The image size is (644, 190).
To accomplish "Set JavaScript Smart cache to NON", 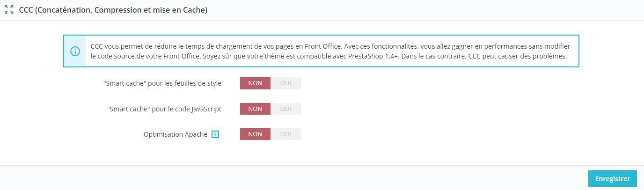I will (x=255, y=109).
